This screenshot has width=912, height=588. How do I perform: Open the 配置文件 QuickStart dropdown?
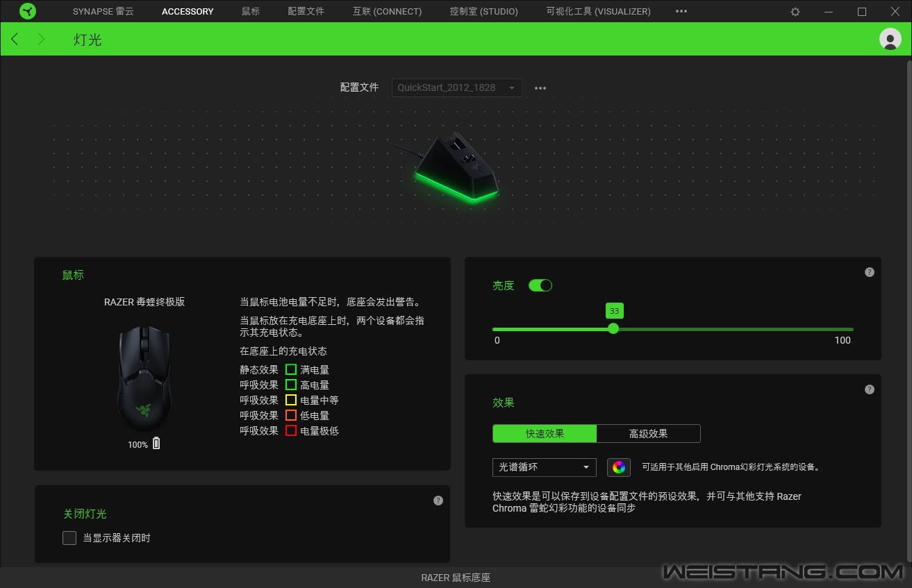[x=457, y=87]
